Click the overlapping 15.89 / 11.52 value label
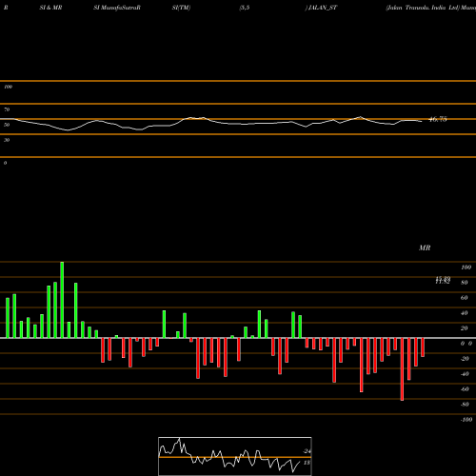The width and height of the screenshot is (476, 476). 443,280
